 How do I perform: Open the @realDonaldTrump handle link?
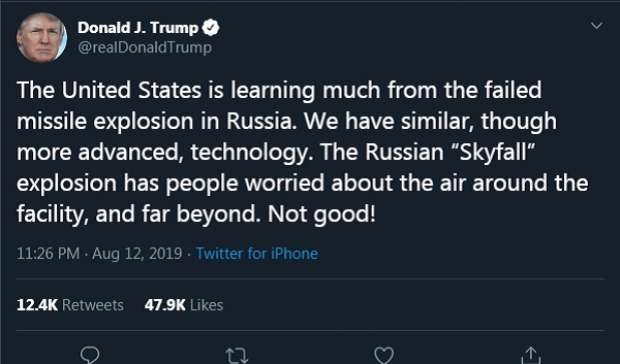[x=145, y=47]
